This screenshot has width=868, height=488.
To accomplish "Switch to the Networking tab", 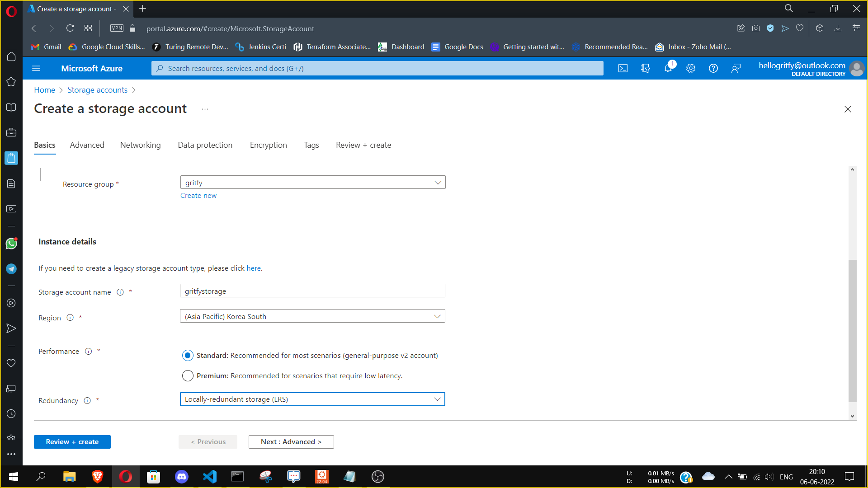I will tap(140, 145).
